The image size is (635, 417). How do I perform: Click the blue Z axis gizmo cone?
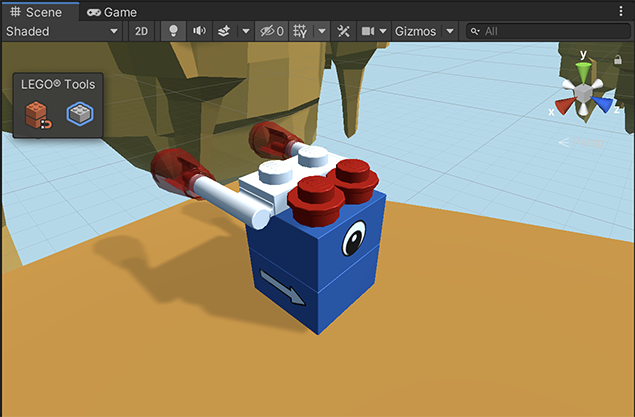pos(602,104)
